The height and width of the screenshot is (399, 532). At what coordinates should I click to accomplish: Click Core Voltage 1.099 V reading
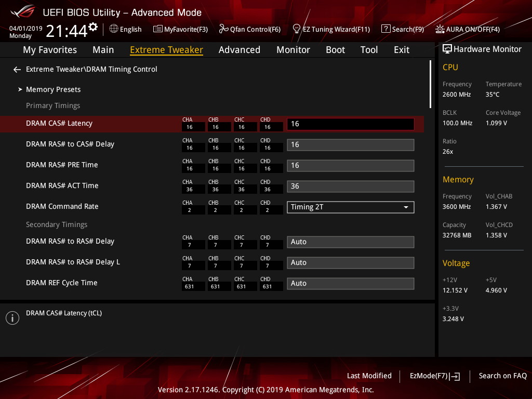click(x=496, y=123)
